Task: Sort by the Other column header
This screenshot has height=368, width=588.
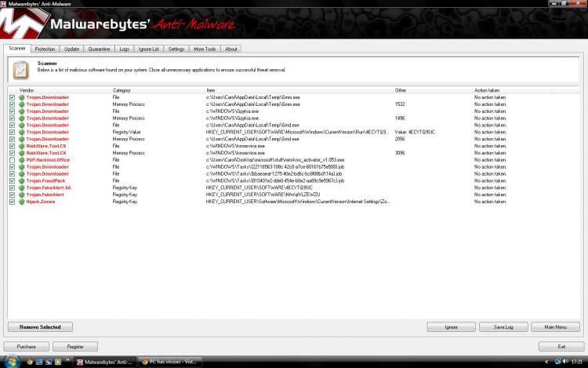Action: click(x=433, y=90)
